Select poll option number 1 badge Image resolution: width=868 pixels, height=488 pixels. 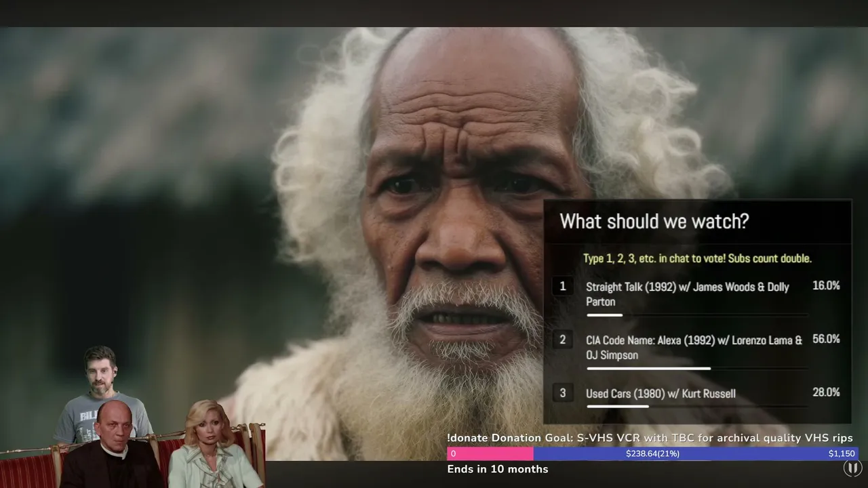pyautogui.click(x=562, y=286)
